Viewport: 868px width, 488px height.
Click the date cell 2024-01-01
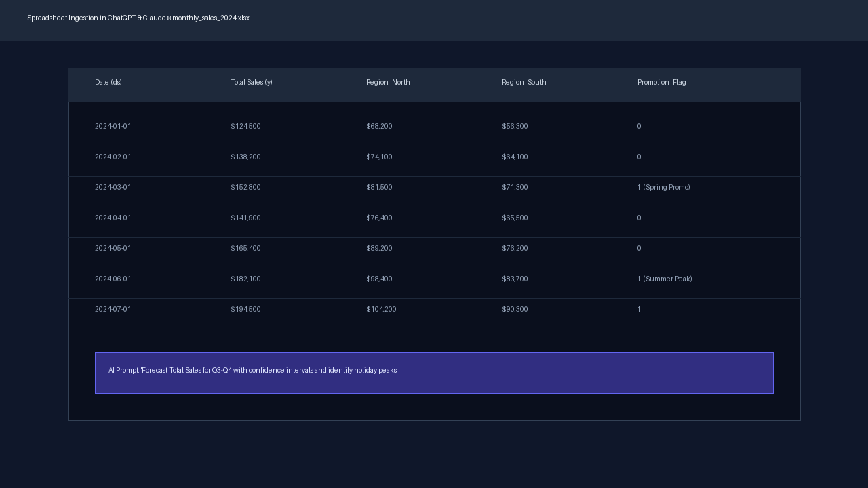click(113, 126)
